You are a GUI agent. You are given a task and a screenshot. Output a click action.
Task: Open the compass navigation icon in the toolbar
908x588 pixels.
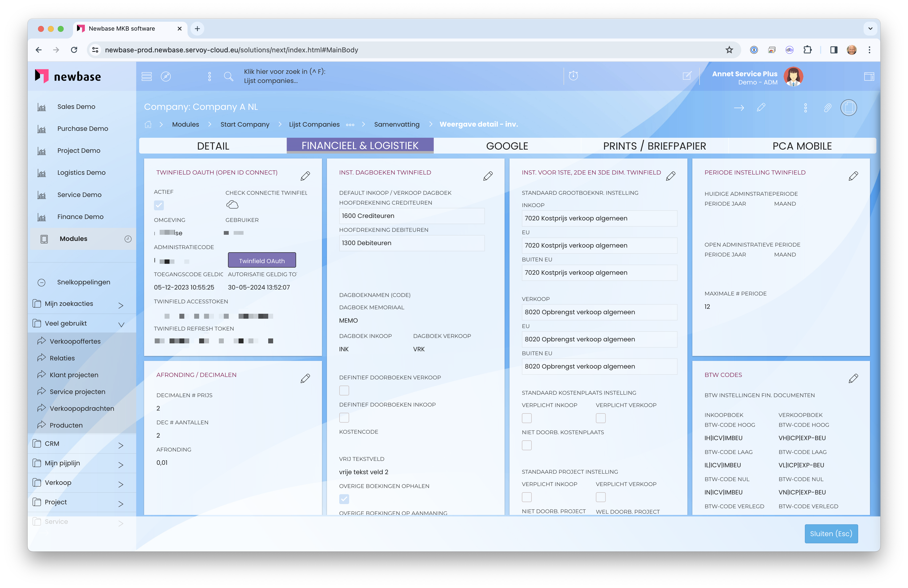(166, 76)
